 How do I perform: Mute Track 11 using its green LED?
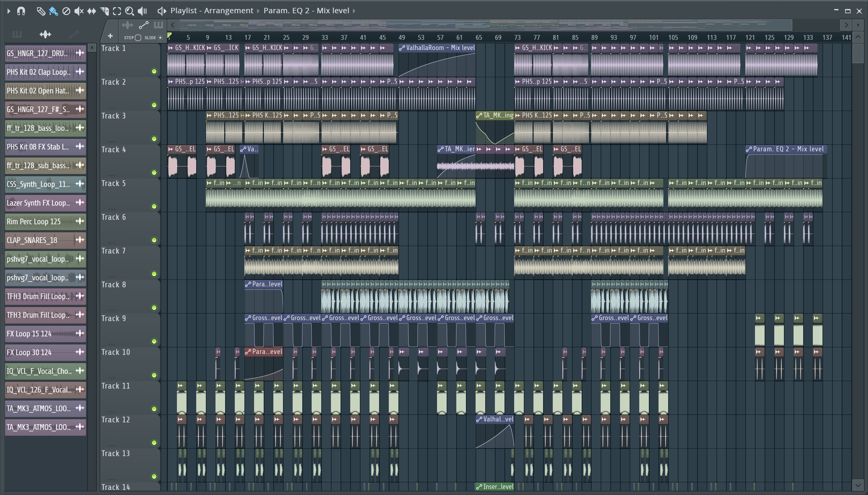(x=154, y=409)
